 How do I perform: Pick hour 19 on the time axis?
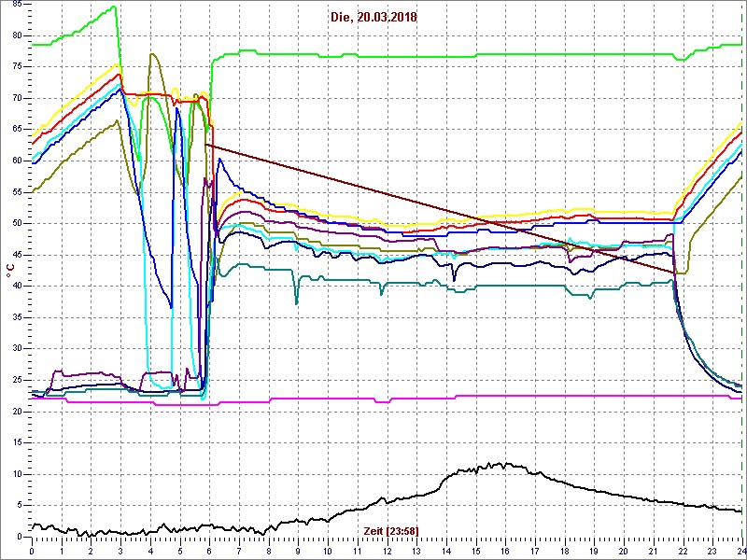(x=594, y=550)
